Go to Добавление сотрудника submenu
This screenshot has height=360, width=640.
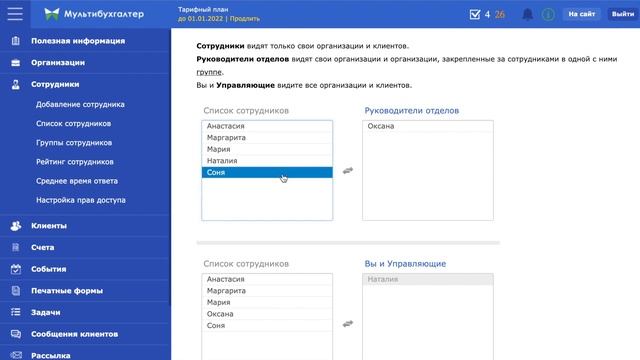(80, 104)
